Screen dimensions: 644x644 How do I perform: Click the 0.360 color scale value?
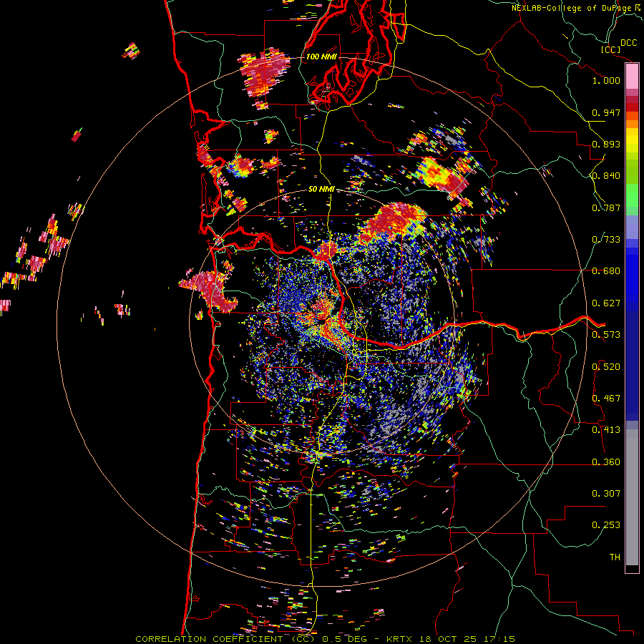tap(606, 462)
